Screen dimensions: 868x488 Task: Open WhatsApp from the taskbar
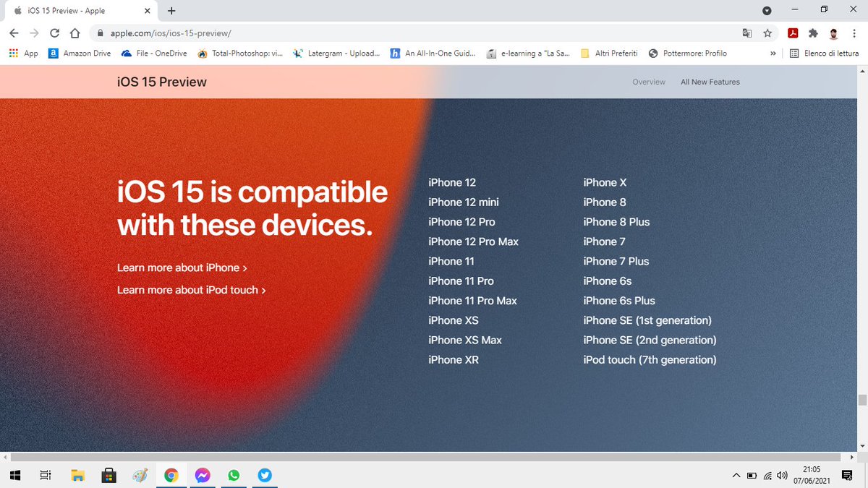click(x=233, y=475)
